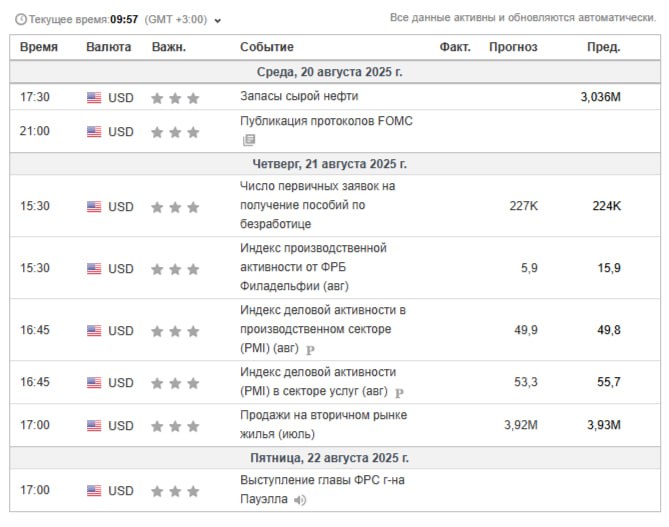The image size is (669, 527).
Task: Click importance stars for services PMI row
Action: (x=175, y=383)
